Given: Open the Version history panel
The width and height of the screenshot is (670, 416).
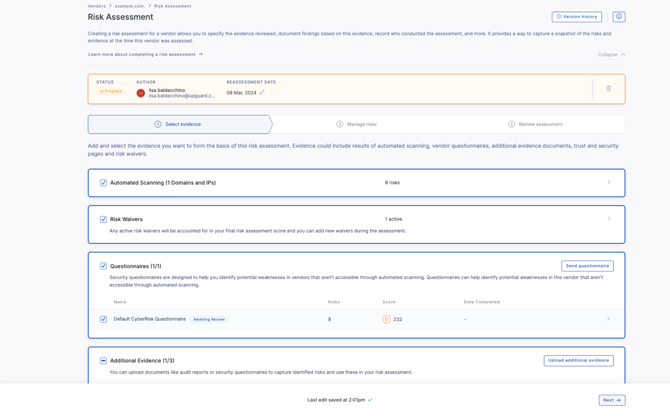Looking at the screenshot, I should click(577, 17).
